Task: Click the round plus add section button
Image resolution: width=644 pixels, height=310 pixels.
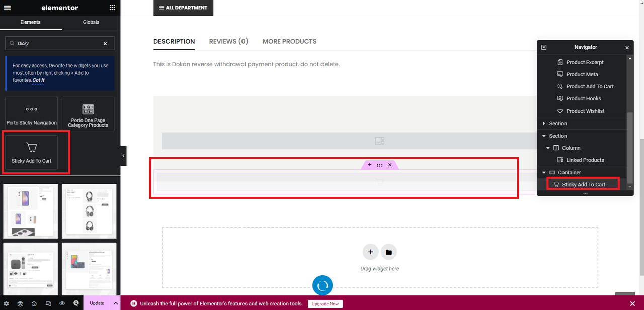Action: click(x=370, y=252)
